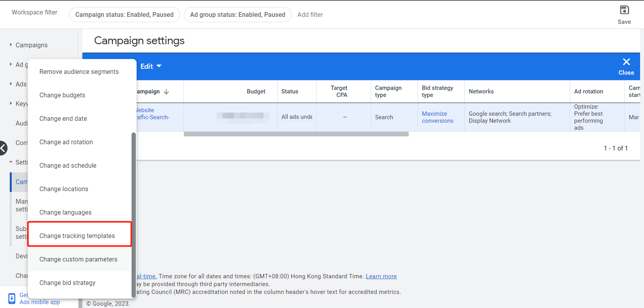Click the Campaign column sort arrow
This screenshot has width=644, height=308.
pyautogui.click(x=166, y=91)
